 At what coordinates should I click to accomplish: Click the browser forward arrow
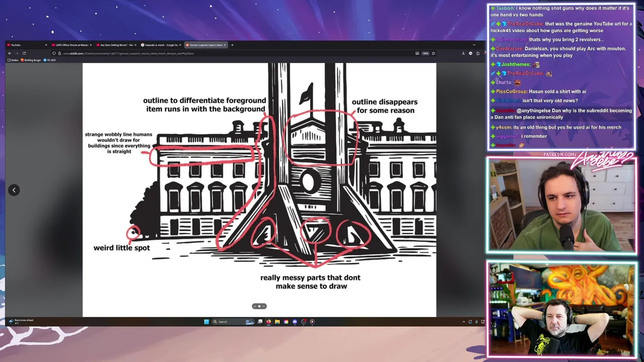click(17, 53)
